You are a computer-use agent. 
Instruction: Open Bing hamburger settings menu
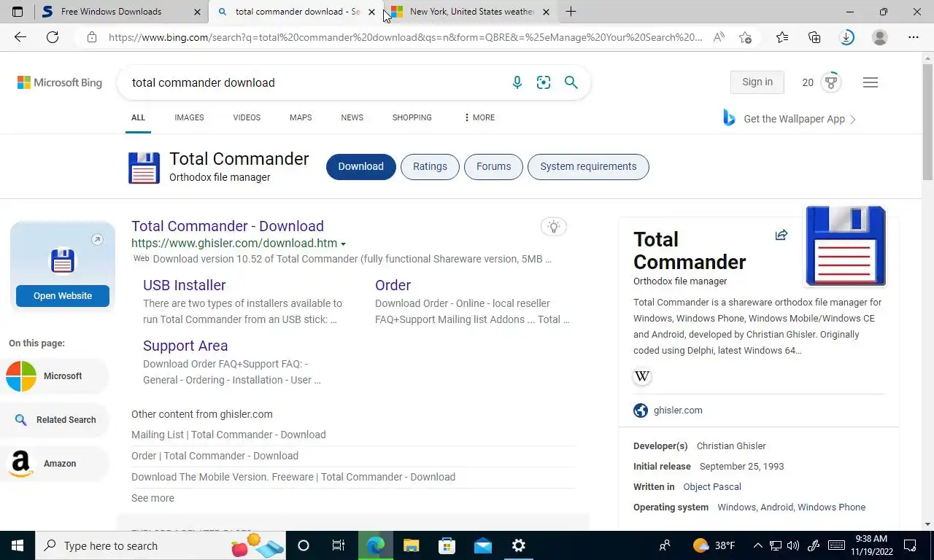point(870,82)
